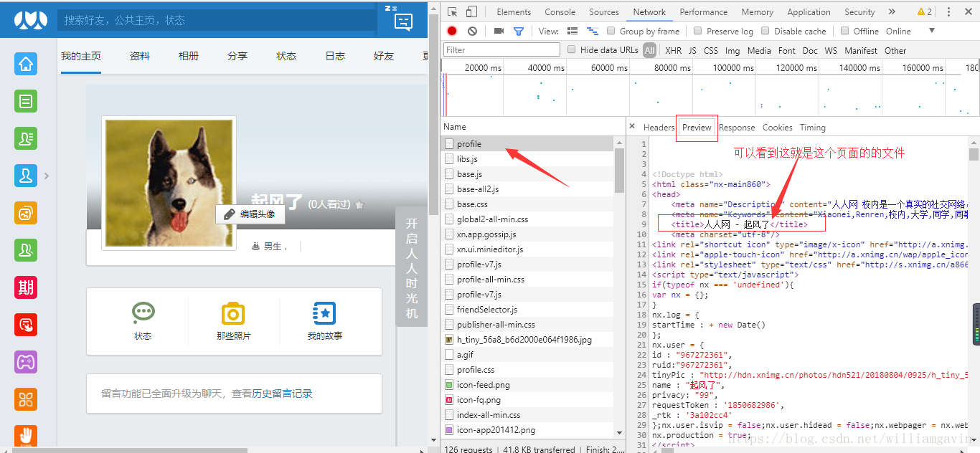Screen dimensions: 980x453
Task: Open the chat message icon in header
Action: [404, 21]
